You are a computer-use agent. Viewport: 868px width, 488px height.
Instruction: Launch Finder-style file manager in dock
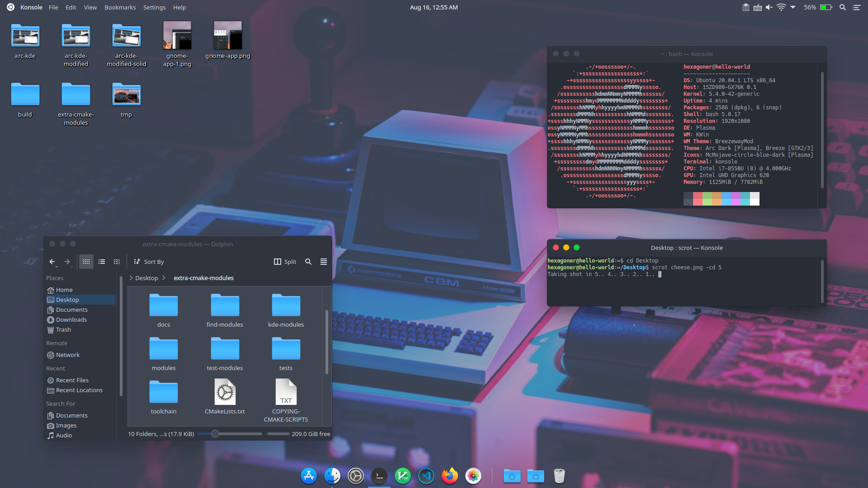coord(332,475)
